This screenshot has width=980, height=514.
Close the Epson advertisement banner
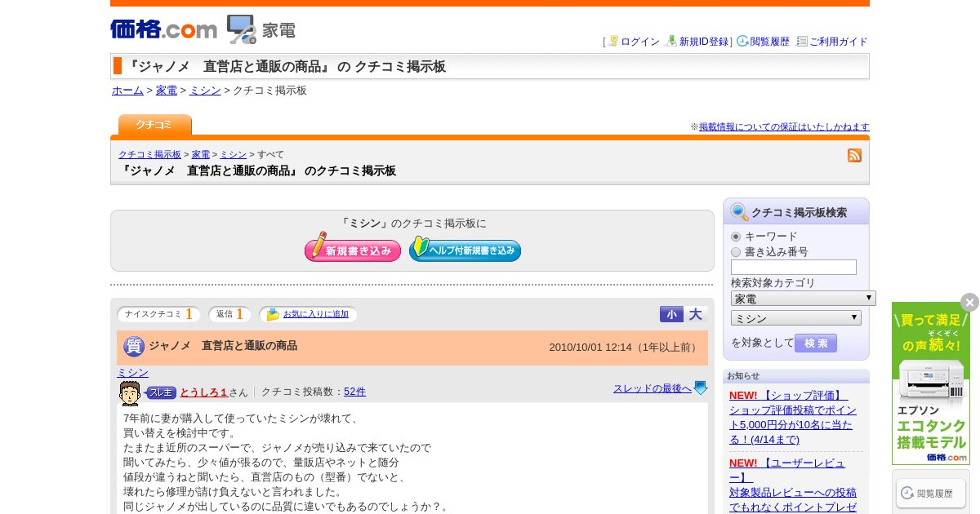969,303
